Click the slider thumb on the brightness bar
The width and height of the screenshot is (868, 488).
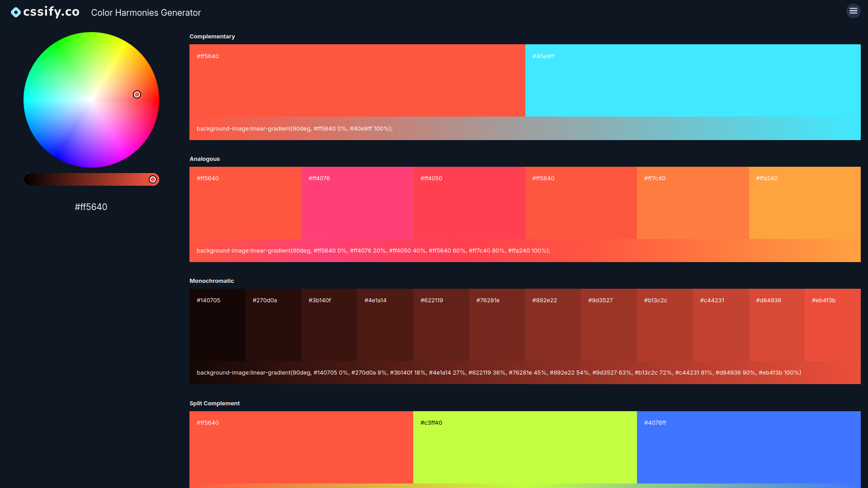[x=153, y=179]
